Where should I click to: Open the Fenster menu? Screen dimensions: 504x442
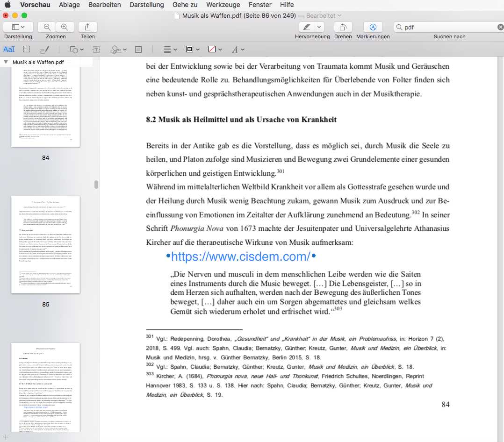[260, 5]
